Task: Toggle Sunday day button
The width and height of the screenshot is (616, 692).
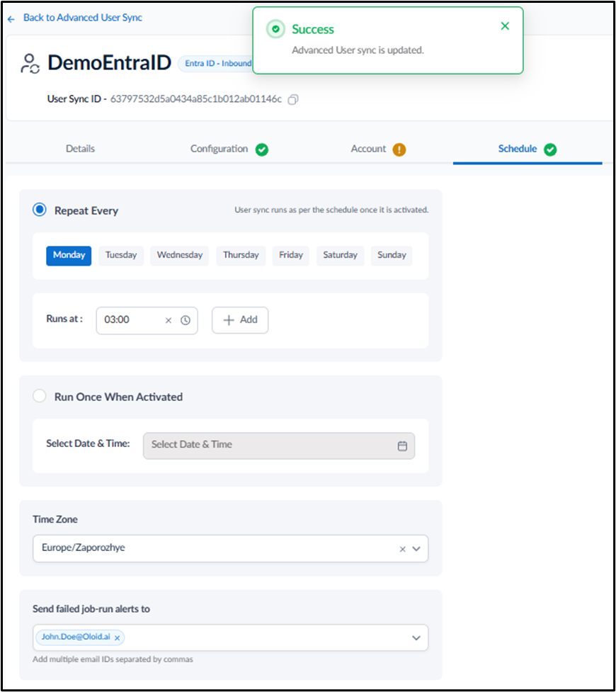Action: point(392,256)
